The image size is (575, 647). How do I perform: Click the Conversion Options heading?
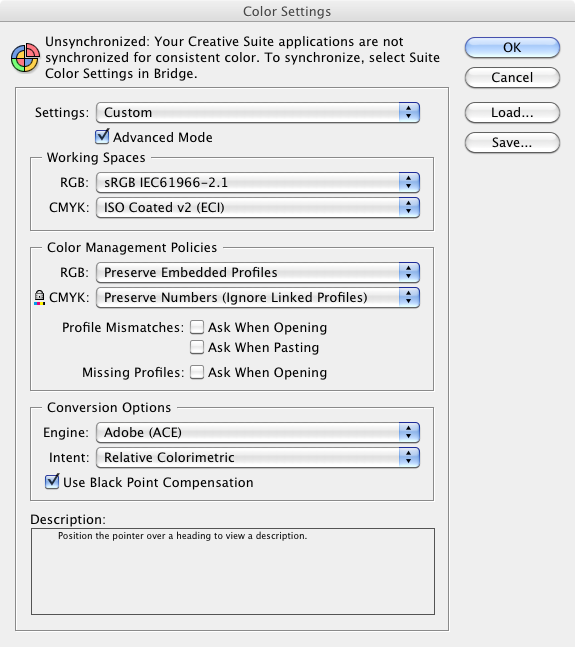coord(109,408)
